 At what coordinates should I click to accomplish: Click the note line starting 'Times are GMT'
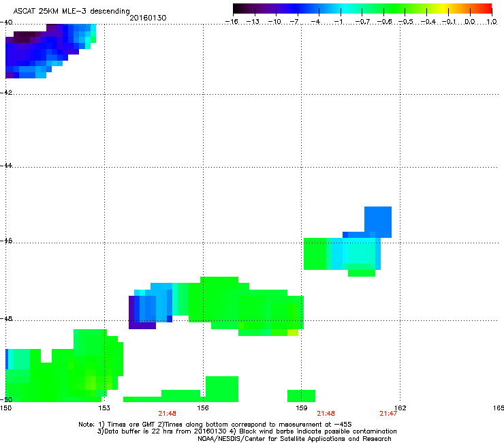coord(215,425)
